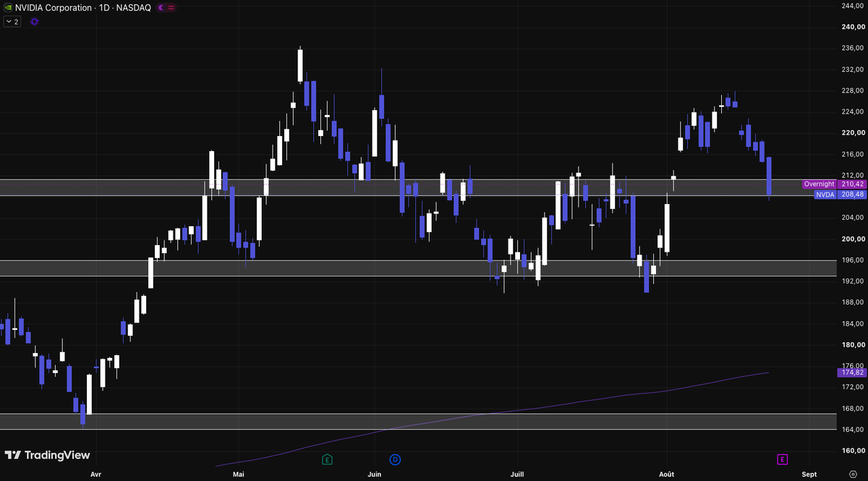This screenshot has width=868, height=481.
Task: Click the 196,00 price axis value
Action: pos(853,260)
